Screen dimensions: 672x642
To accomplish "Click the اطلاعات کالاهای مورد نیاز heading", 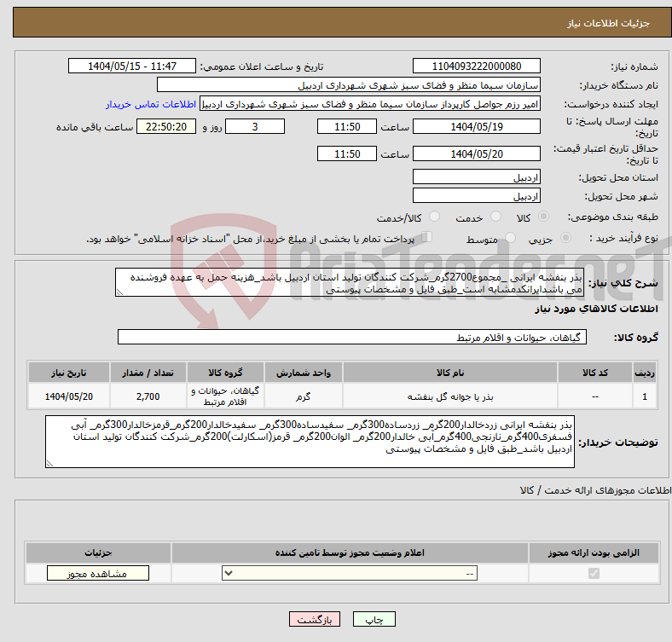I will [596, 309].
